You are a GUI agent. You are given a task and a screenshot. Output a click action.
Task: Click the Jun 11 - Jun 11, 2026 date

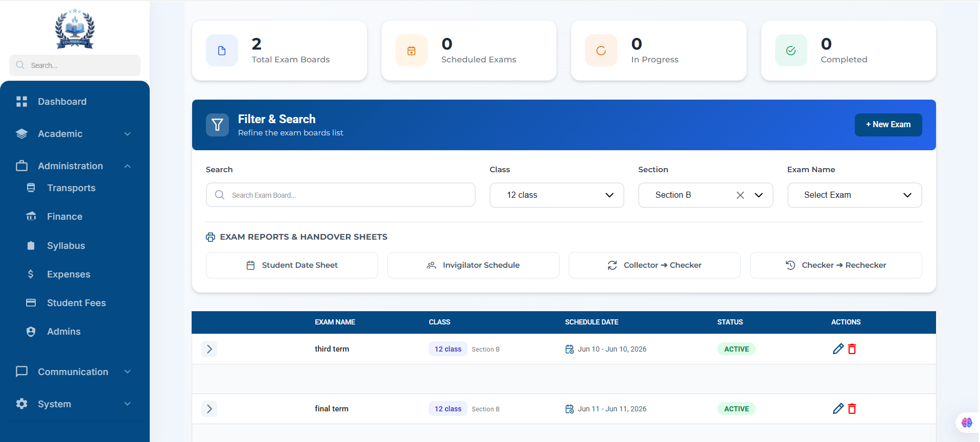(x=612, y=409)
